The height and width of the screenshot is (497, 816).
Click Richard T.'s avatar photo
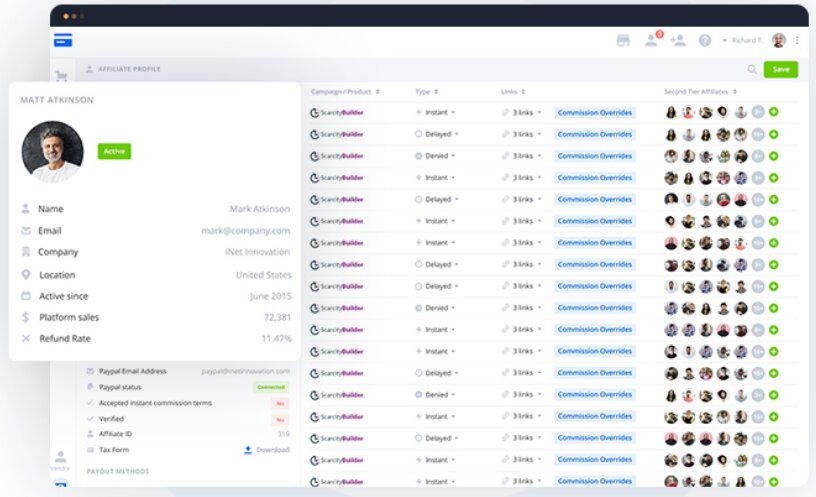[779, 41]
